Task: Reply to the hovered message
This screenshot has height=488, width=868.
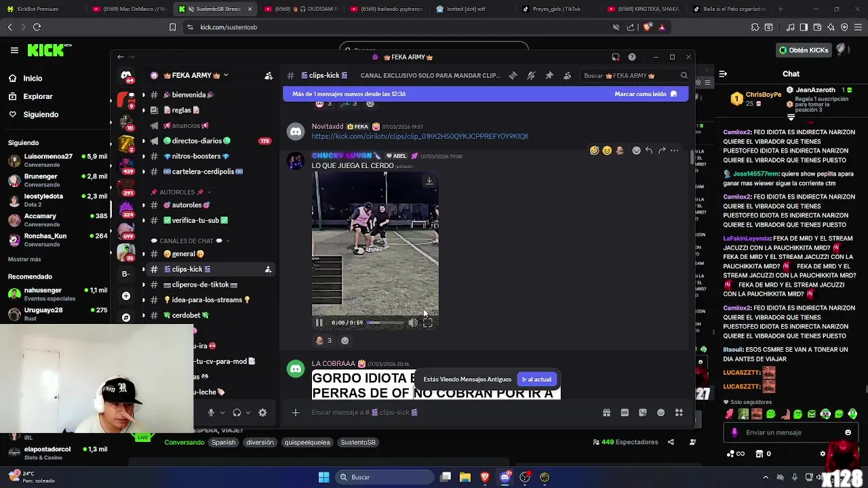Action: (x=649, y=150)
